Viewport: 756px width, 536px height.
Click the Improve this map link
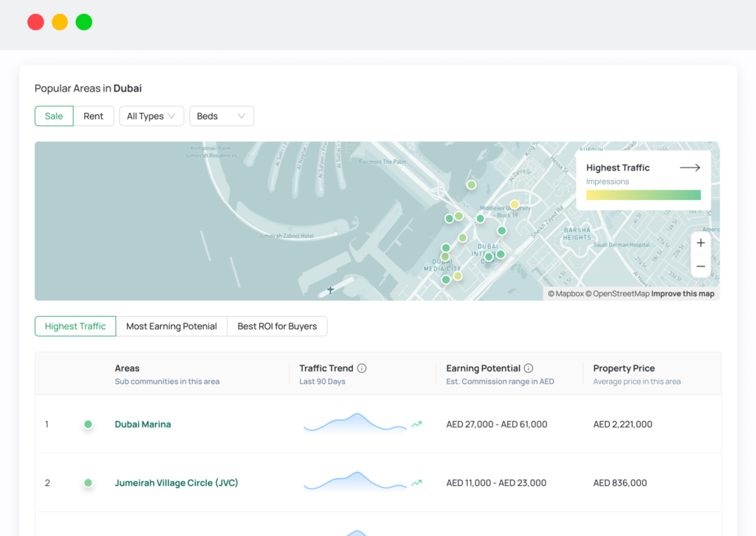point(682,294)
